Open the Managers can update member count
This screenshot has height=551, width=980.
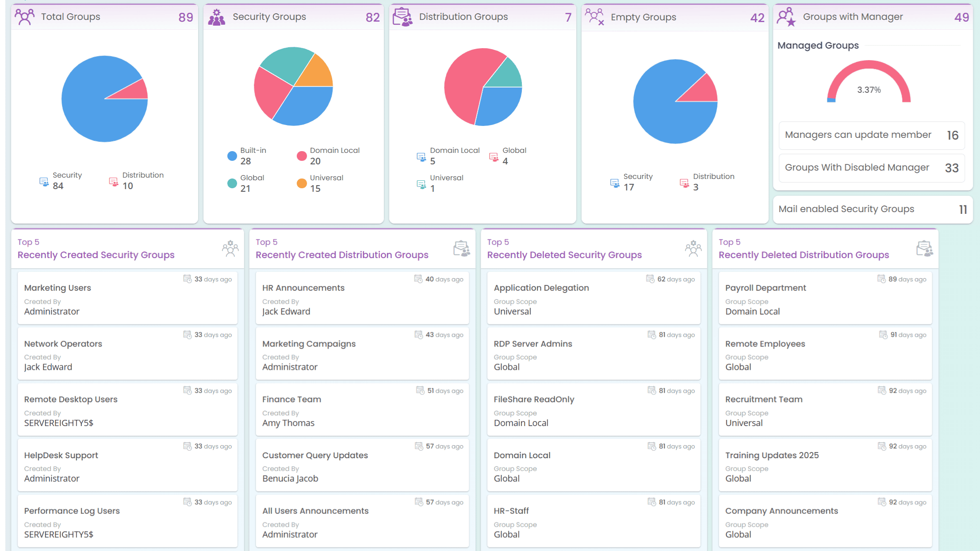pyautogui.click(x=952, y=136)
